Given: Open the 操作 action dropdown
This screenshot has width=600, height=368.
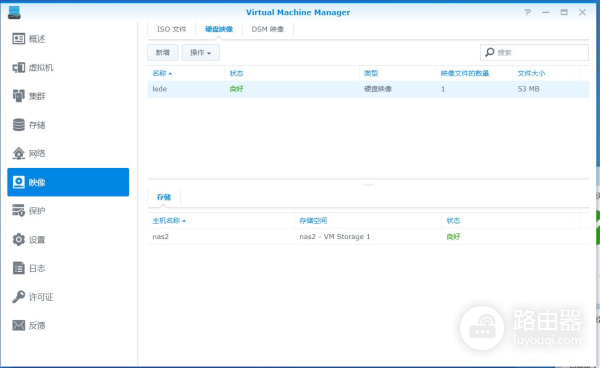Looking at the screenshot, I should 201,52.
